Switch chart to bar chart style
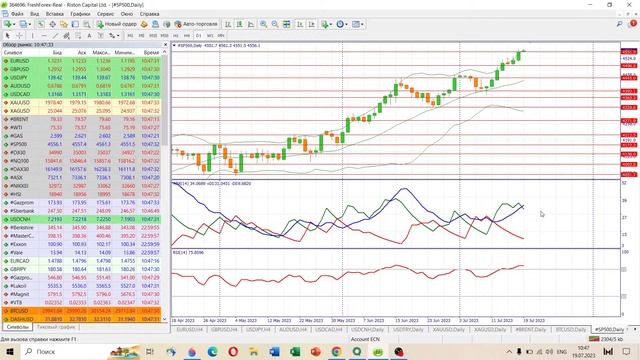The image size is (640, 360). coord(228,24)
